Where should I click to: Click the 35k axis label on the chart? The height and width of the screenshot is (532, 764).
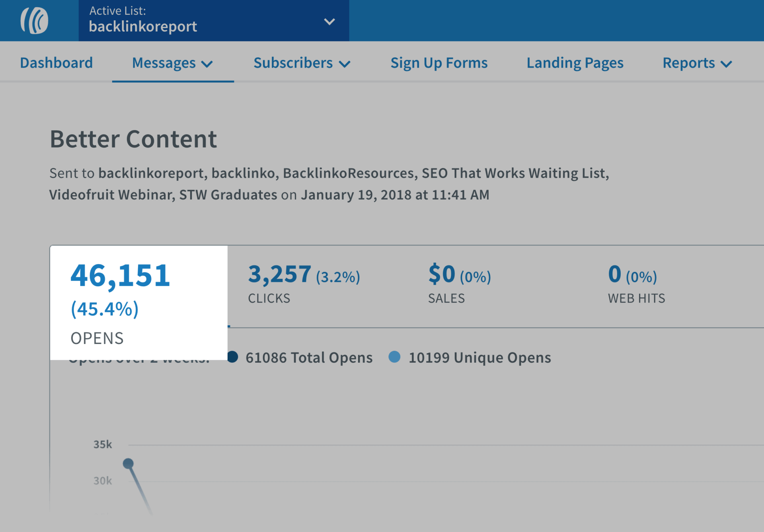point(103,444)
